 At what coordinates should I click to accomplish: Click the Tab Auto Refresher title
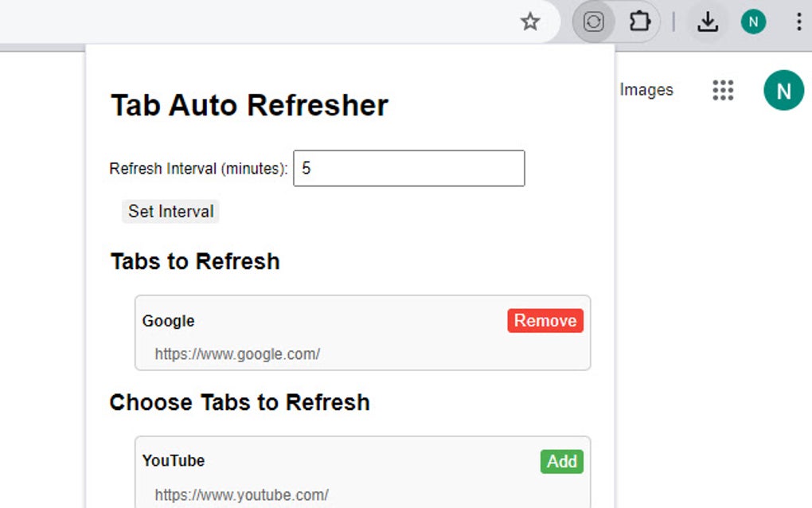coord(248,104)
